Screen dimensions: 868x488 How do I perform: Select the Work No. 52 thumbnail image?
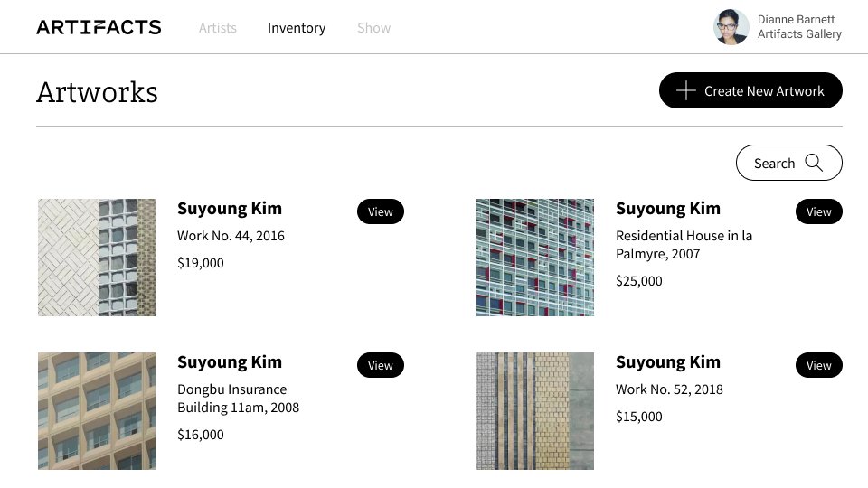pos(535,411)
